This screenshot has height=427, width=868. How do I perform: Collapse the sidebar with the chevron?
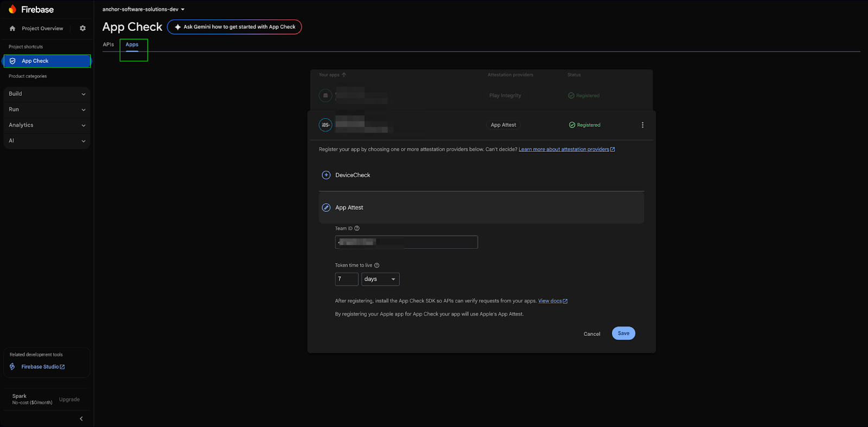click(x=81, y=418)
